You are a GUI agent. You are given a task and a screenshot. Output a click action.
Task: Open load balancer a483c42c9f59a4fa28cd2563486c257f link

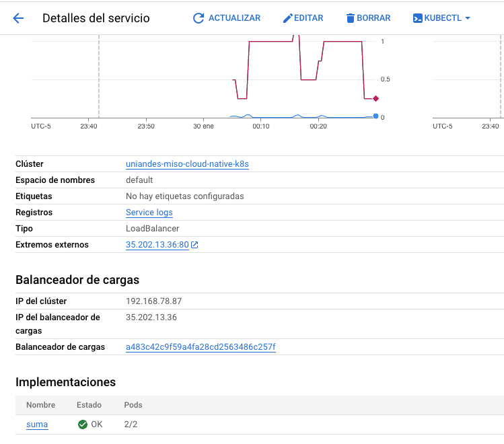201,346
